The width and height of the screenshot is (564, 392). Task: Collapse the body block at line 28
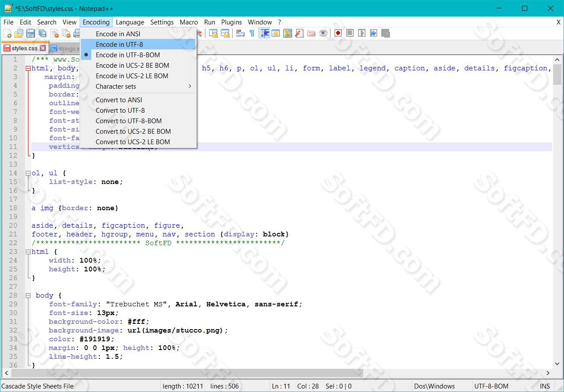28,295
